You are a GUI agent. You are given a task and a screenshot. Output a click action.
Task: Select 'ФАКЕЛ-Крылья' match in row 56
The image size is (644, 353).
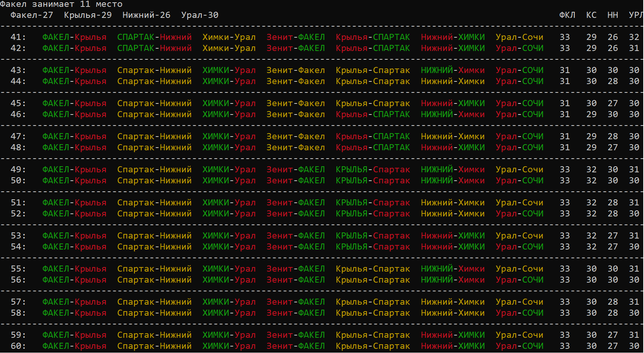point(75,280)
